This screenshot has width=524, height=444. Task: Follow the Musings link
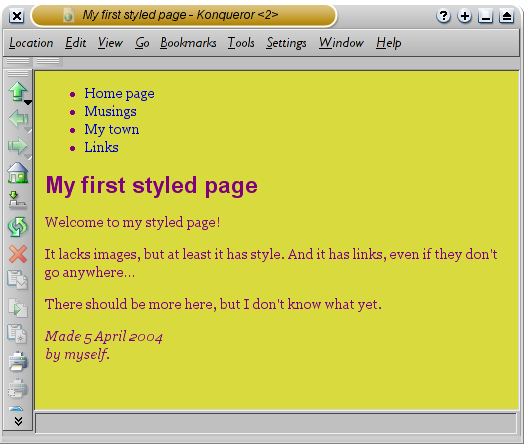pos(110,111)
